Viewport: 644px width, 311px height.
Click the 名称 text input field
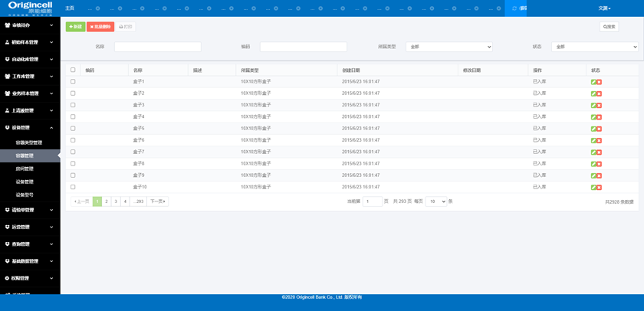point(157,47)
